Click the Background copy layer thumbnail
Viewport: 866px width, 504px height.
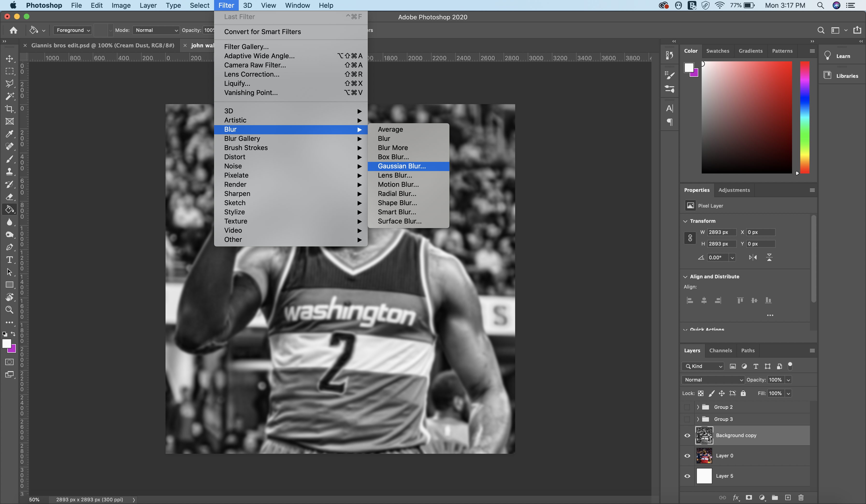704,435
